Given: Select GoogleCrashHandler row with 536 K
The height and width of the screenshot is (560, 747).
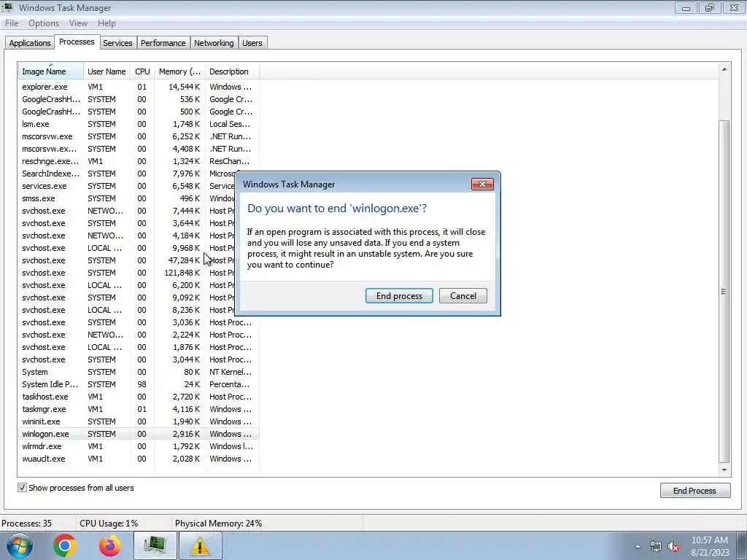Looking at the screenshot, I should (x=138, y=99).
